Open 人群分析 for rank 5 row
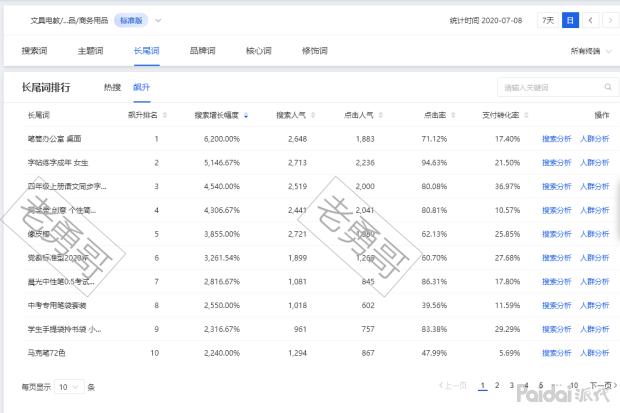Image resolution: width=620 pixels, height=413 pixels. pos(595,234)
